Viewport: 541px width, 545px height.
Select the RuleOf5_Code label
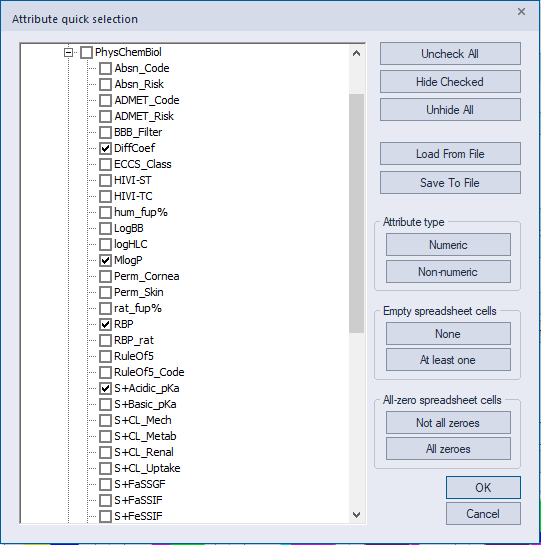[149, 372]
